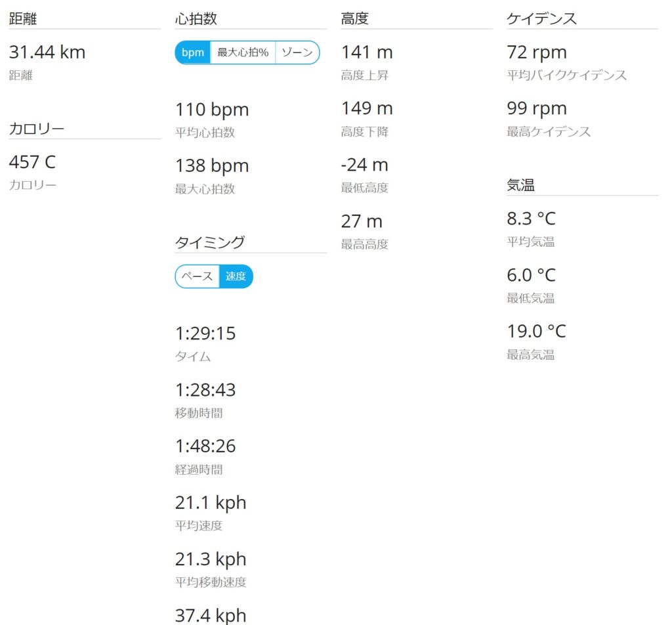The height and width of the screenshot is (625, 672).
Task: Select the 速度 timing toggle
Action: 236,276
